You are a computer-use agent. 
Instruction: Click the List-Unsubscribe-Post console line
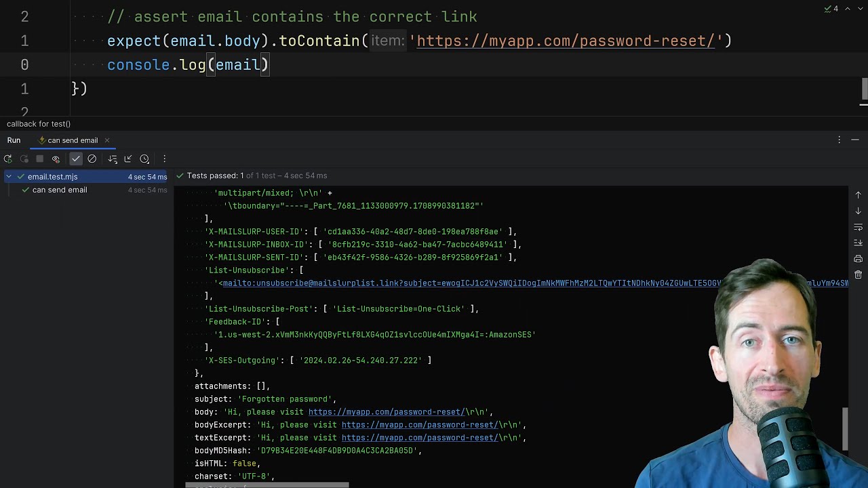342,309
